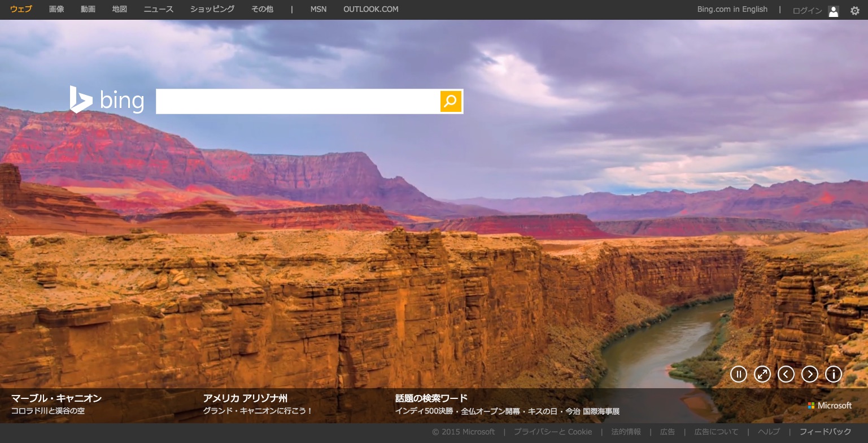The height and width of the screenshot is (443, 868).
Task: Click the user profile avatar icon
Action: [834, 11]
